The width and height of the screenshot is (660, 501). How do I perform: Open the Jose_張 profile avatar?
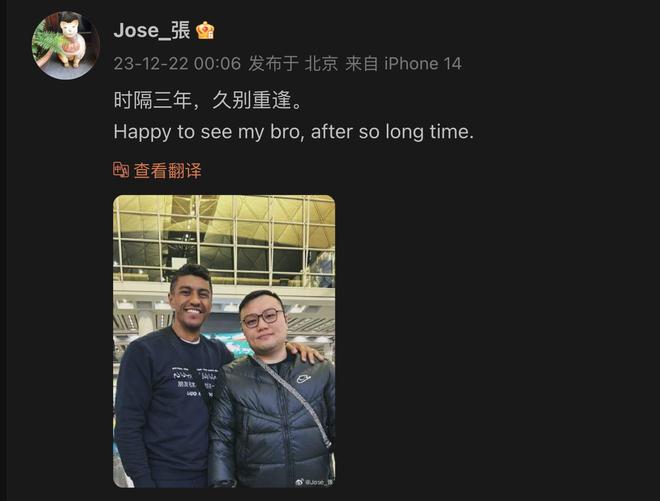coord(66,45)
